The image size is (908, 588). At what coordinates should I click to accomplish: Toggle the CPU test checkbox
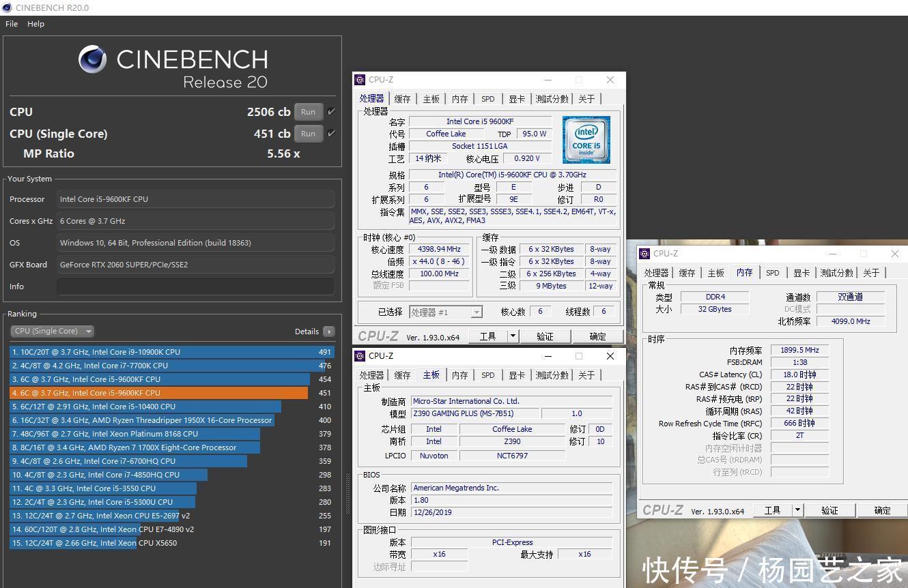[331, 112]
